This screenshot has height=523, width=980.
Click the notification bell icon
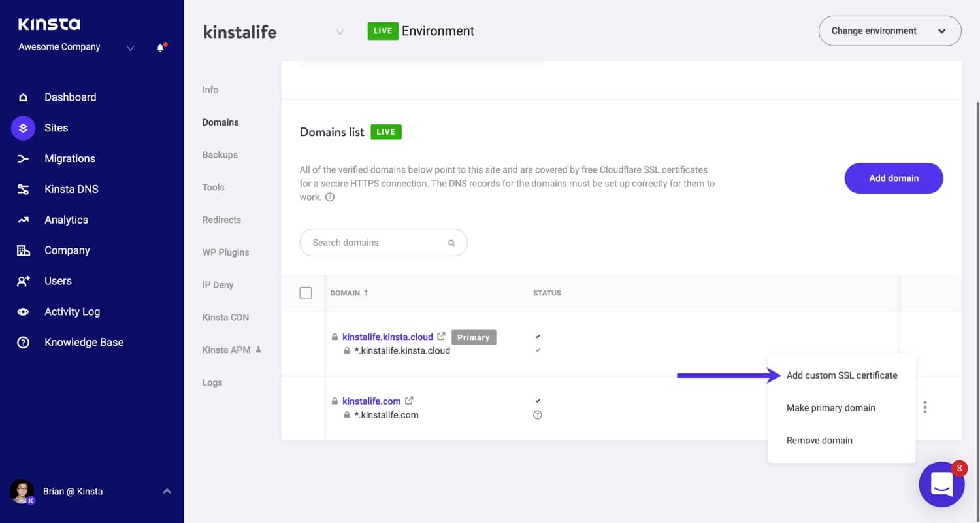click(160, 47)
